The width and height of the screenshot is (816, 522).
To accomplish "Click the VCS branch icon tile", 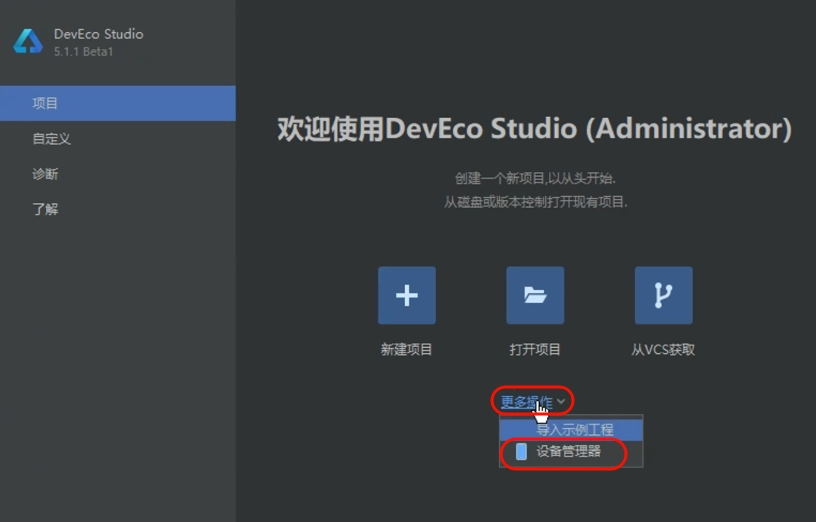I will click(664, 295).
